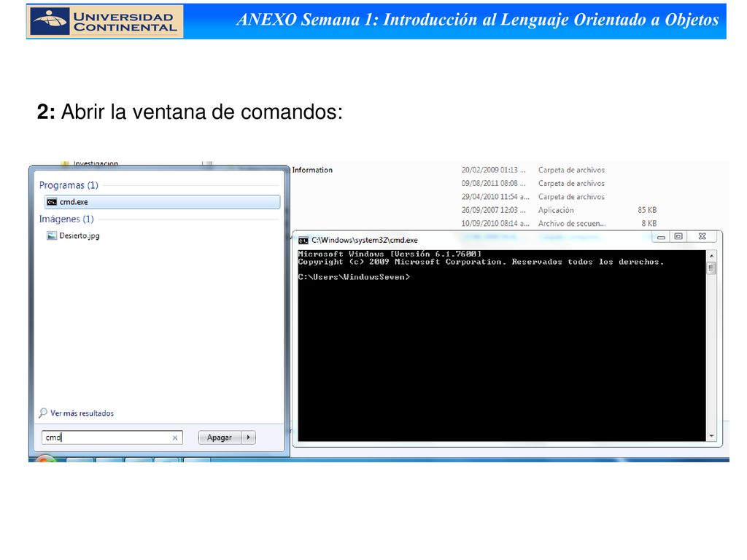Click the cmd scrollbar up arrow
The width and height of the screenshot is (747, 560).
(x=711, y=256)
